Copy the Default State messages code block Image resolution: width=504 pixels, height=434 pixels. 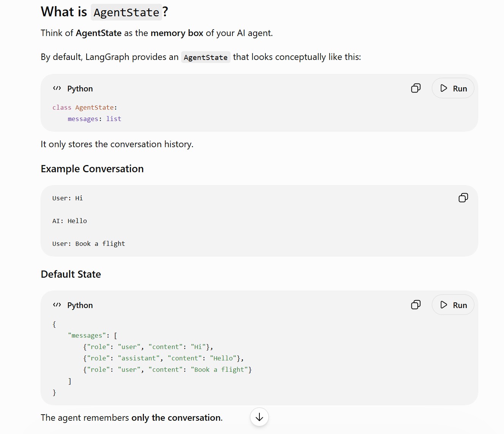point(416,305)
